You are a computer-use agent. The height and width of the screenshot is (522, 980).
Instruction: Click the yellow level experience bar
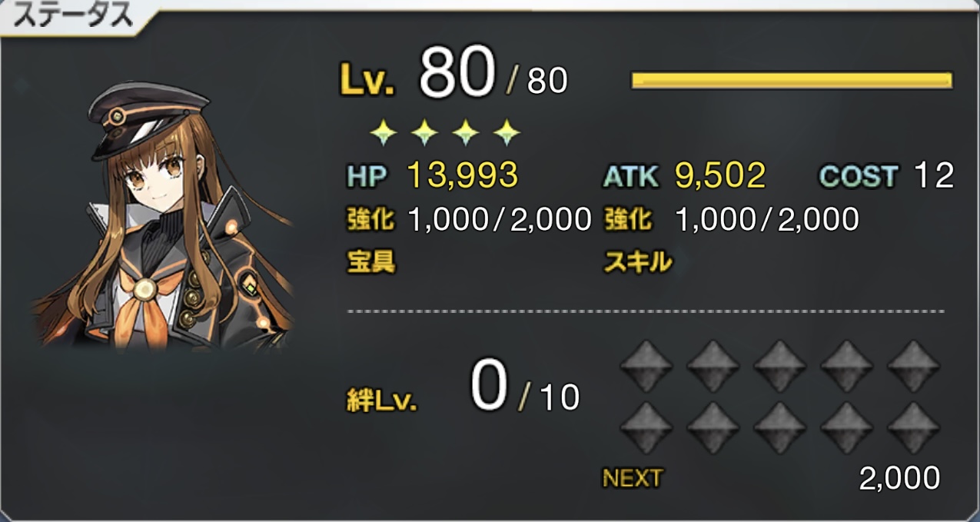[x=792, y=80]
